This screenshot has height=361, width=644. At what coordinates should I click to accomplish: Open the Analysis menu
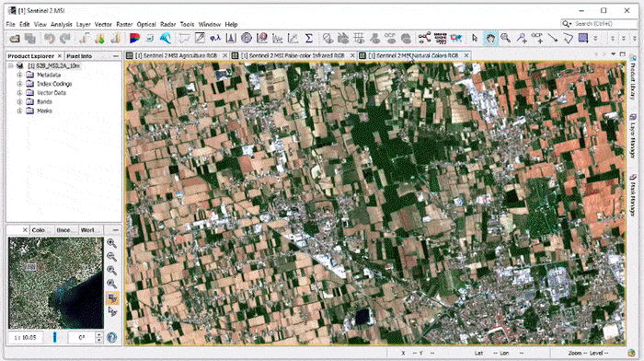tap(62, 24)
